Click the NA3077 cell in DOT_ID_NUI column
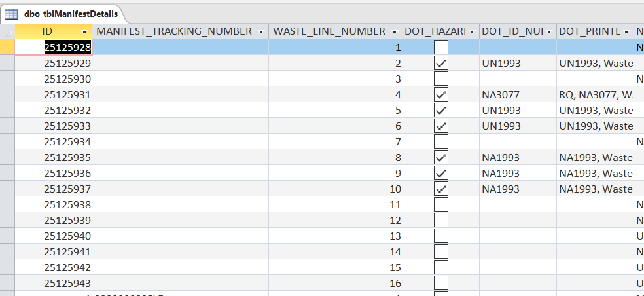This screenshot has width=644, height=296. pyautogui.click(x=517, y=94)
